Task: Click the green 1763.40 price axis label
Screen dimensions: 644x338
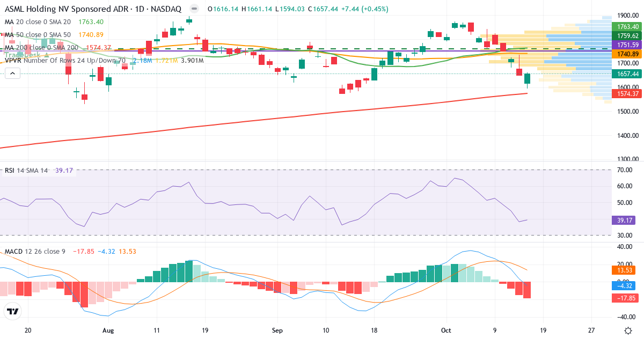Action: pyautogui.click(x=627, y=27)
